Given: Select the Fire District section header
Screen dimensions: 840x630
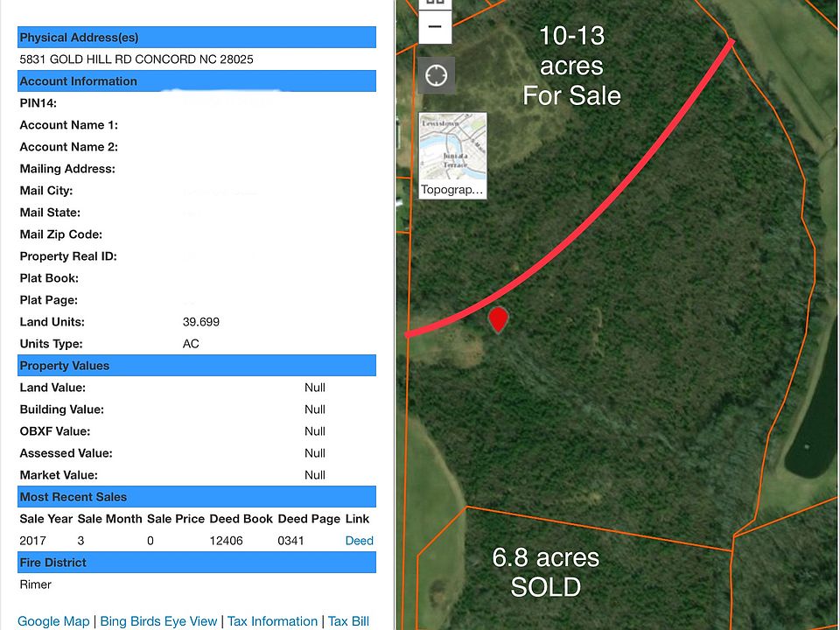Looking at the screenshot, I should (52, 563).
